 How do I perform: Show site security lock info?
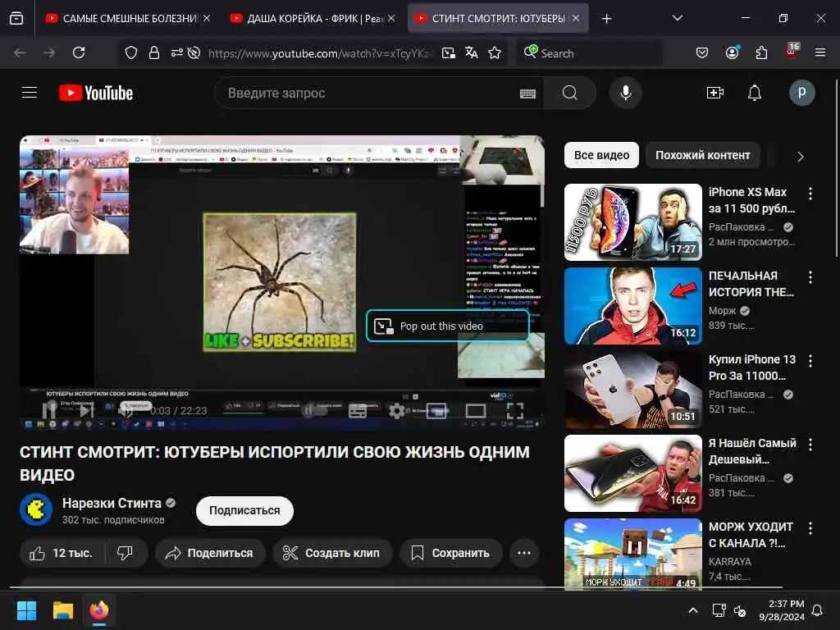tap(154, 52)
